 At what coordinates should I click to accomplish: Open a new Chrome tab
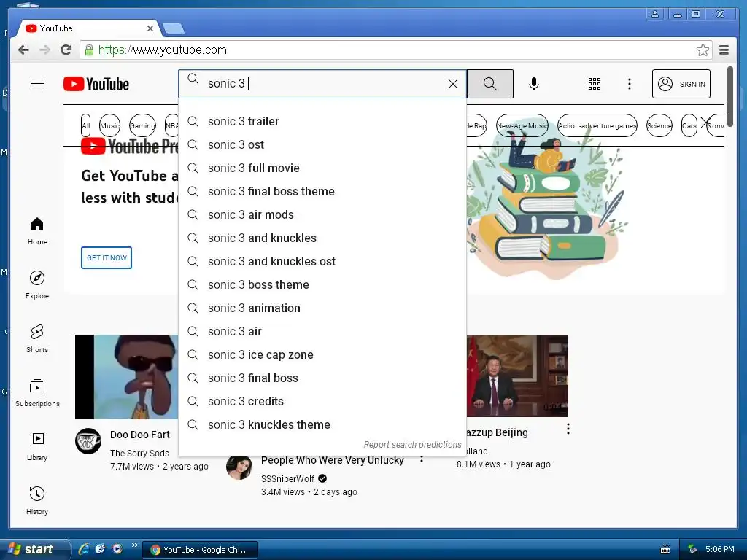pyautogui.click(x=174, y=28)
